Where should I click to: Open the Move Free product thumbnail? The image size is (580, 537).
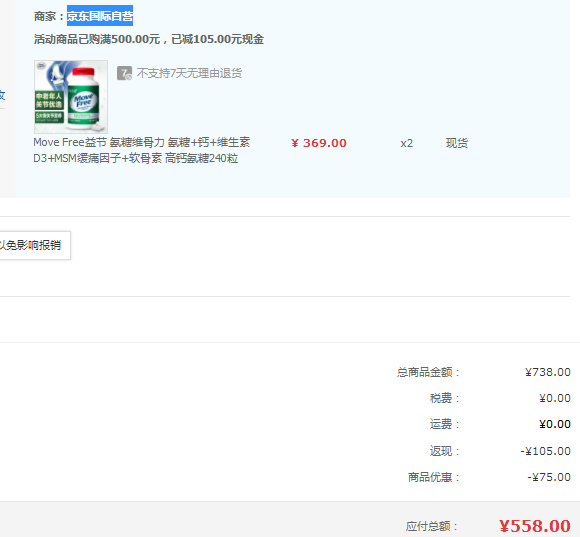coord(71,97)
